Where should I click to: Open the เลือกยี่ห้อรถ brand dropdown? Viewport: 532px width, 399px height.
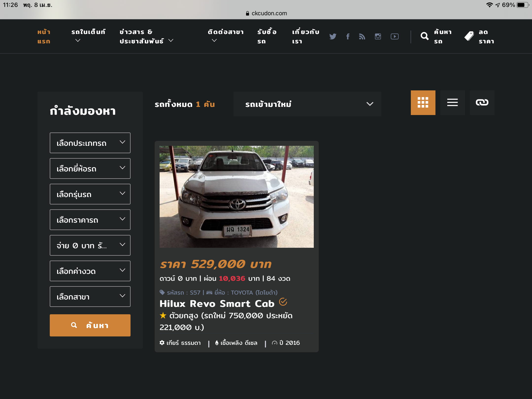[90, 168]
